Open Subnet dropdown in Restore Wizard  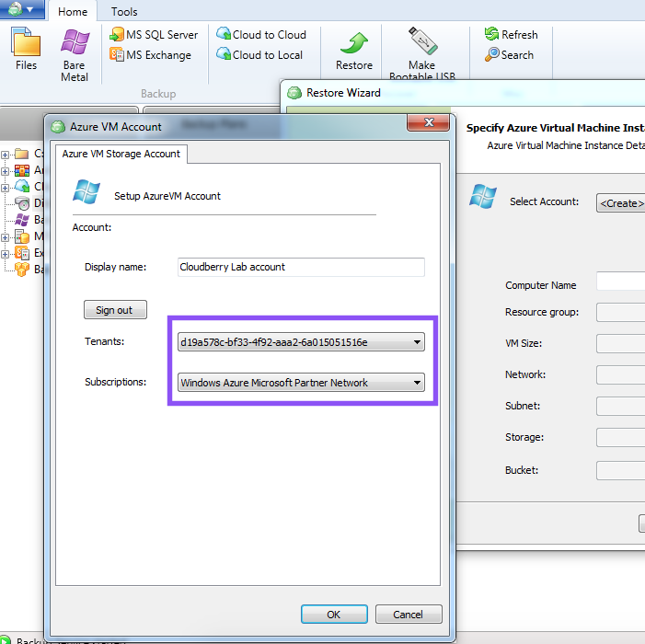(x=620, y=407)
